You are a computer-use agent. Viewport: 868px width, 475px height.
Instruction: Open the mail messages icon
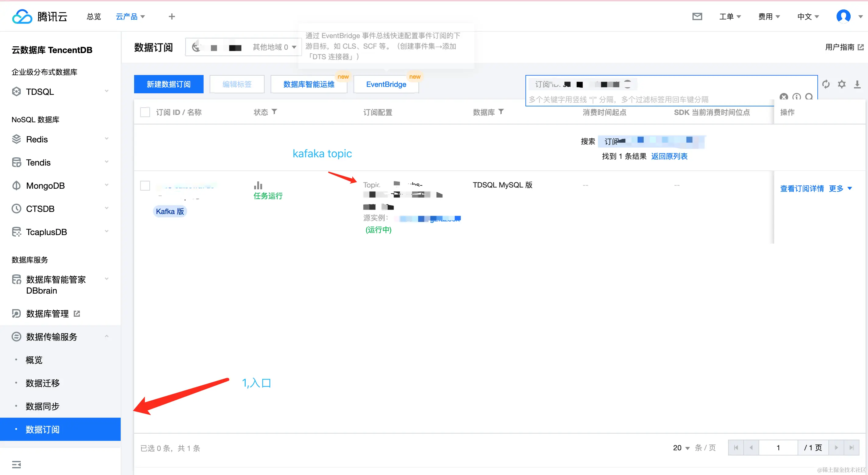(x=697, y=16)
